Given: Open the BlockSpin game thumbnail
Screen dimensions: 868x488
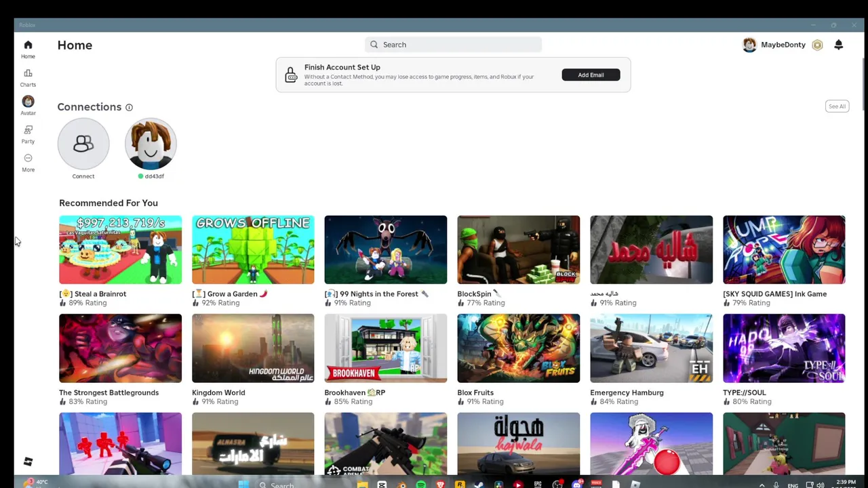Looking at the screenshot, I should point(519,250).
